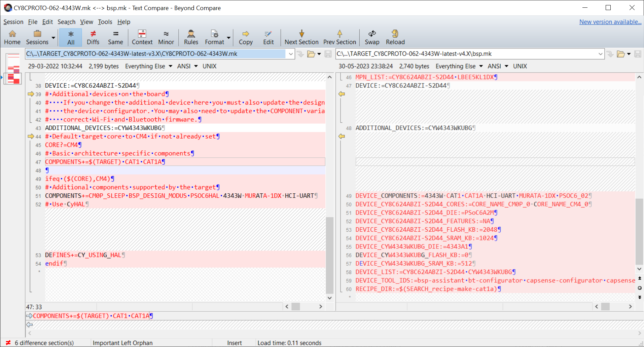Go to Home view in toolbar
Screen dimensions: 644x347
12,37
